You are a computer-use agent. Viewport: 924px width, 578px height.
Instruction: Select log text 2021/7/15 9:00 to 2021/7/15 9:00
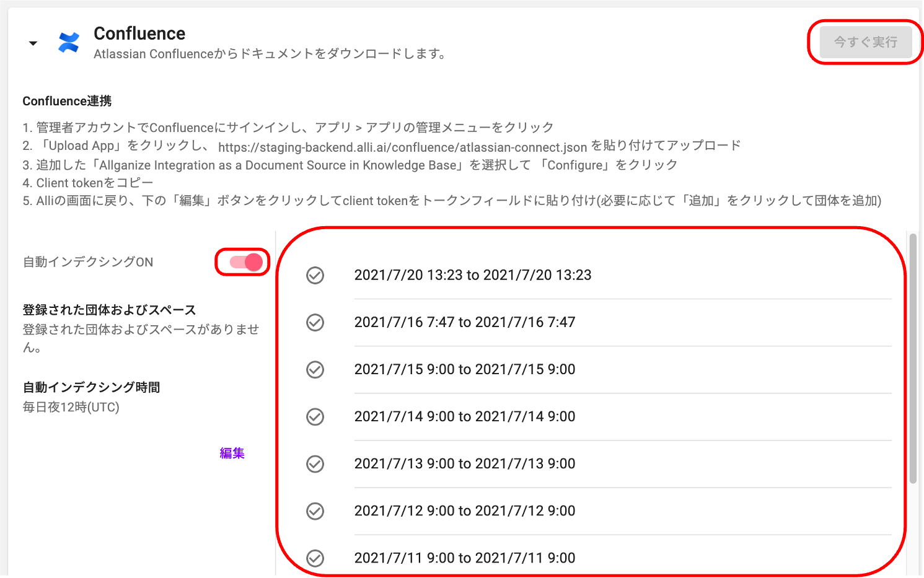tap(465, 369)
